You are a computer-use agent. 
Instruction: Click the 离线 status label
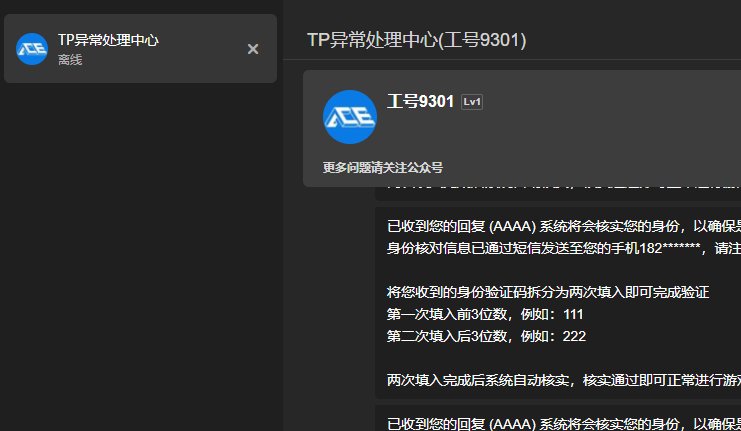pyautogui.click(x=70, y=60)
